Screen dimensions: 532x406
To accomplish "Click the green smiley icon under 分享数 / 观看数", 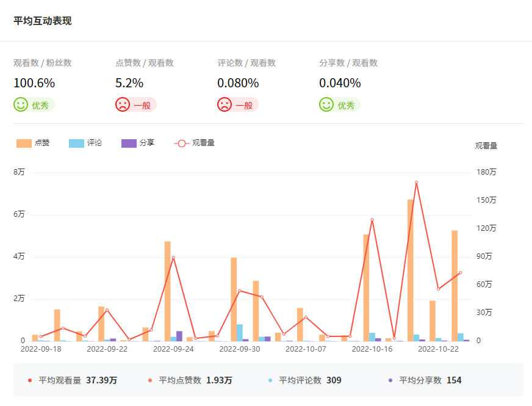I will click(x=326, y=104).
